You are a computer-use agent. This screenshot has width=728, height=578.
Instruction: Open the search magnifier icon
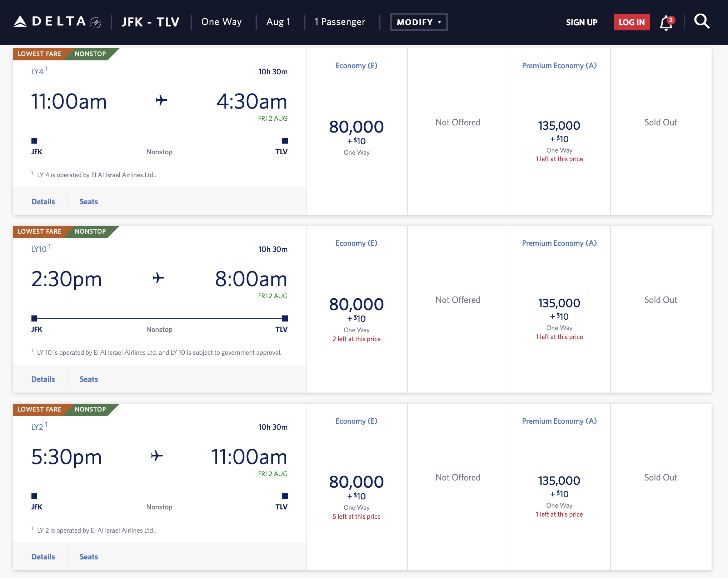[702, 21]
